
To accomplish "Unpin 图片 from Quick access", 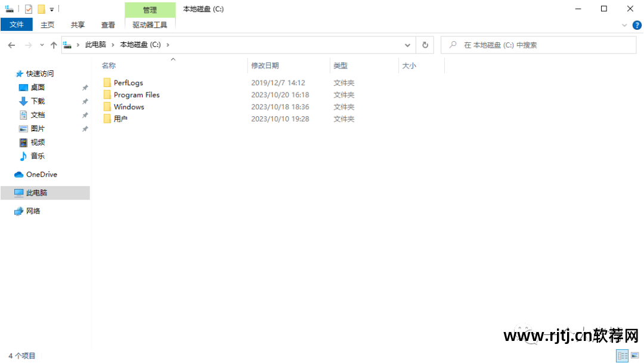I will (85, 128).
